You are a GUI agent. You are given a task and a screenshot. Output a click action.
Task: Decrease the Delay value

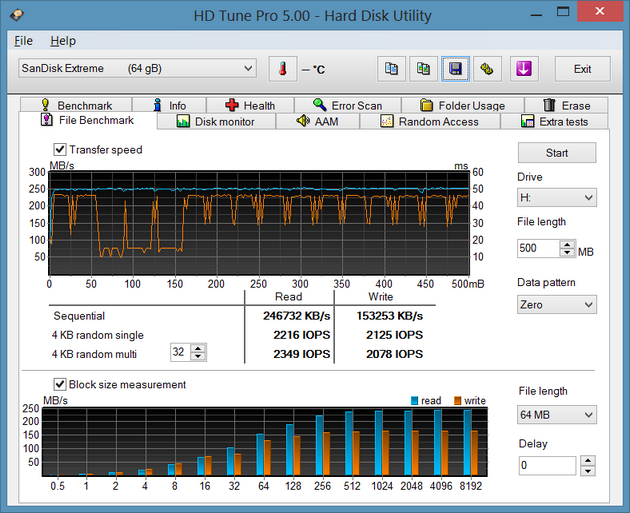[x=588, y=470]
